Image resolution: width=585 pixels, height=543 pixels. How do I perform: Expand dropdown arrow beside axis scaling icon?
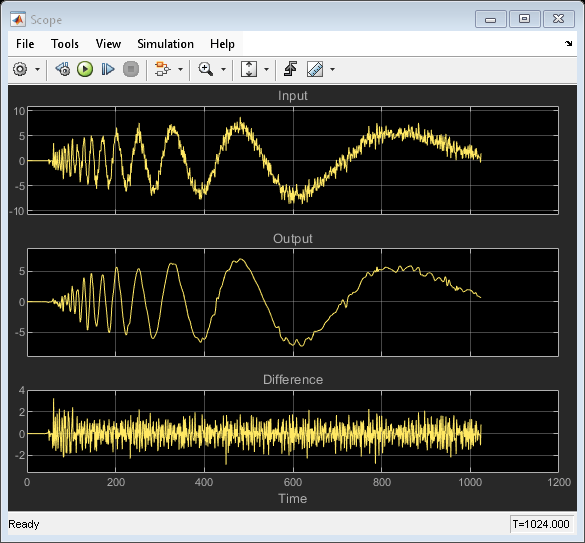266,69
